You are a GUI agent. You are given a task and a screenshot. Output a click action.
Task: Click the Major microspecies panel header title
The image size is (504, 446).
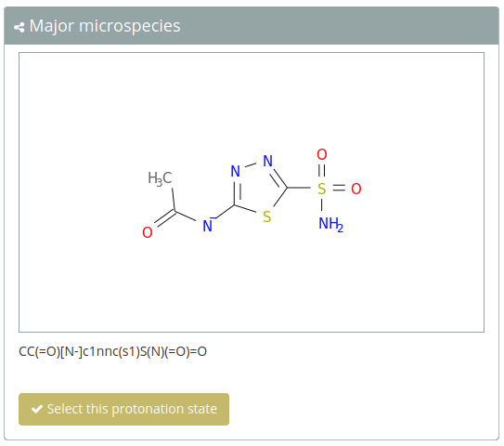(x=105, y=26)
